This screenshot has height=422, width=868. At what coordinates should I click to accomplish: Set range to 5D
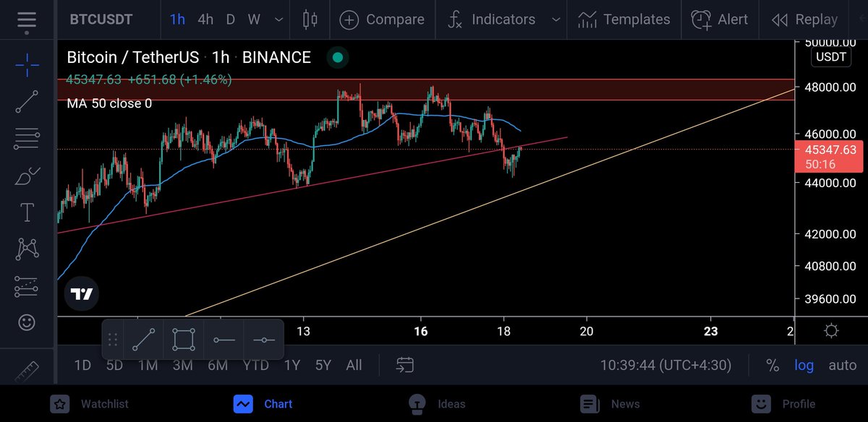[x=114, y=365]
